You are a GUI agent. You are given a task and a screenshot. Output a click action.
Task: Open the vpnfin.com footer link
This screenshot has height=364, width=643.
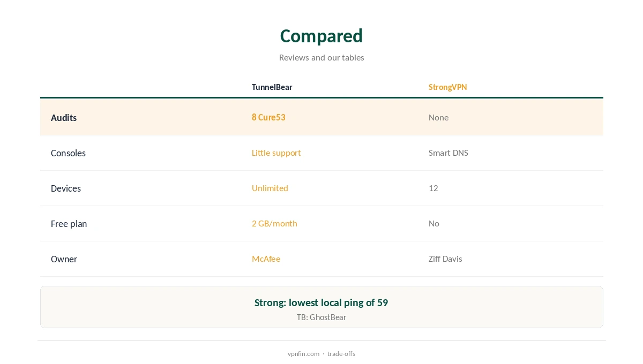[303, 354]
